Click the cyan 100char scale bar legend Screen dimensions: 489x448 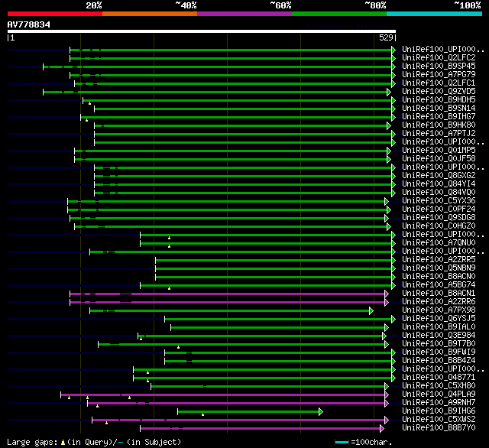click(x=342, y=443)
